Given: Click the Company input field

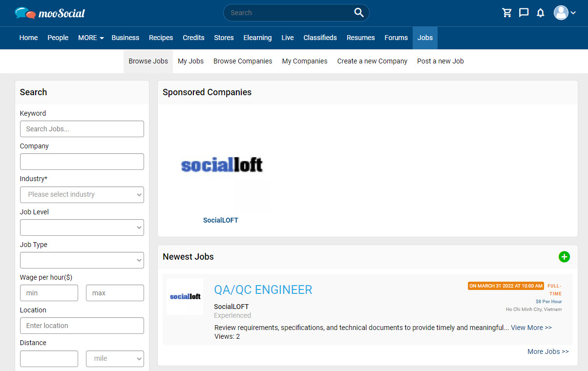Looking at the screenshot, I should coord(82,162).
